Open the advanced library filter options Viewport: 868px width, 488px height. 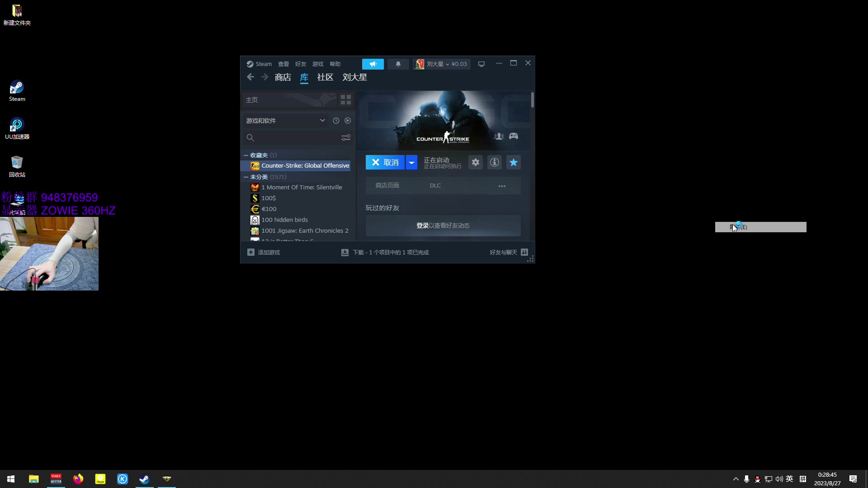click(346, 138)
